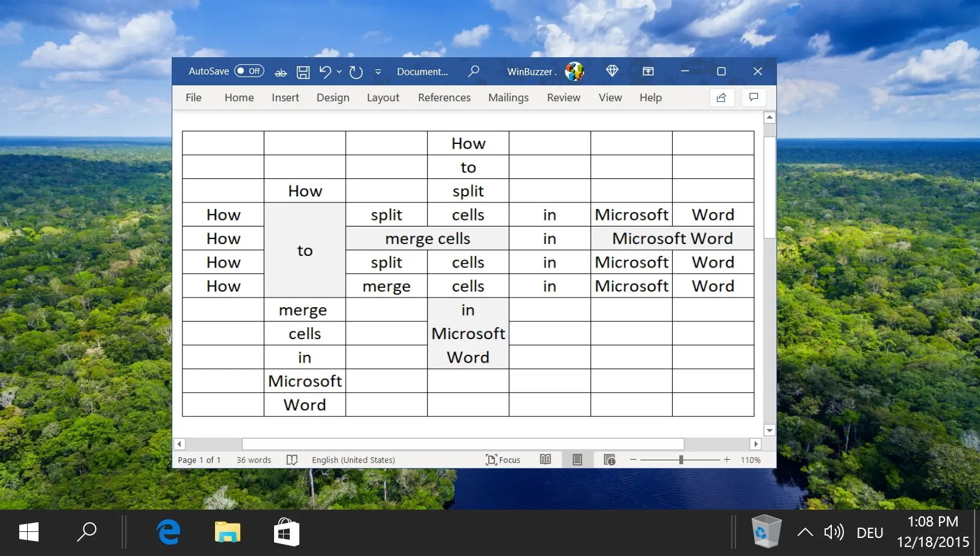The width and height of the screenshot is (980, 556).
Task: Click the Save icon in Quick Access Toolbar
Action: point(303,72)
